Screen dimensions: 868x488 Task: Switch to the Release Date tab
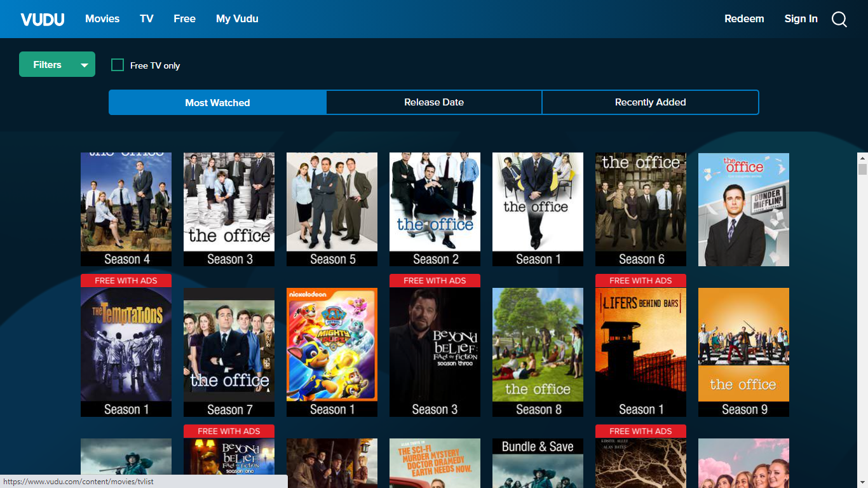coord(434,102)
